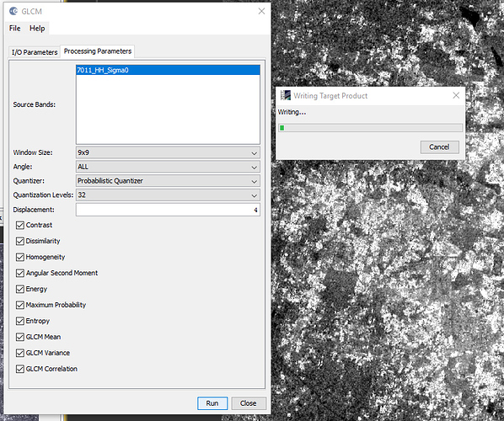The height and width of the screenshot is (421, 504).
Task: Click the Run button
Action: click(x=212, y=403)
